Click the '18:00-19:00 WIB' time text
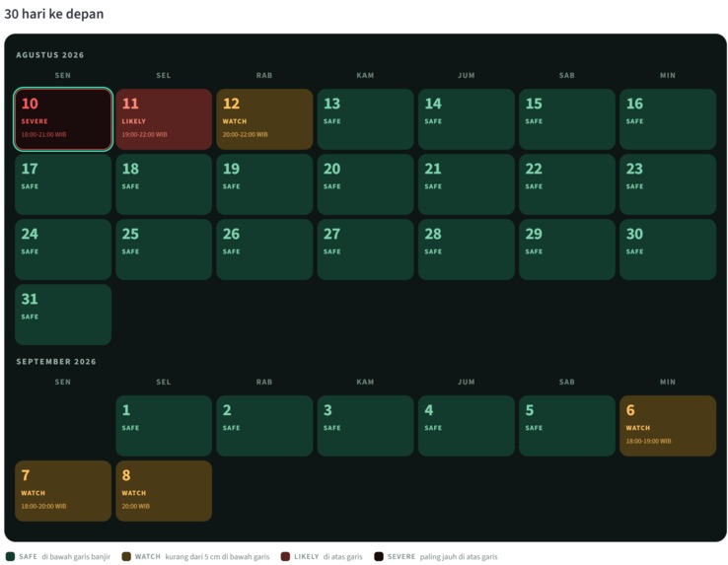 pos(648,441)
